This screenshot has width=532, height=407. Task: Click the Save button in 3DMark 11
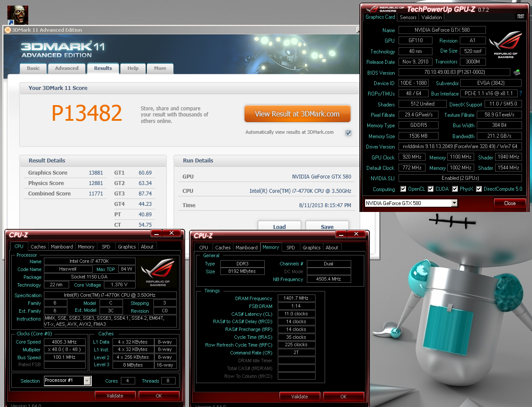[327, 226]
